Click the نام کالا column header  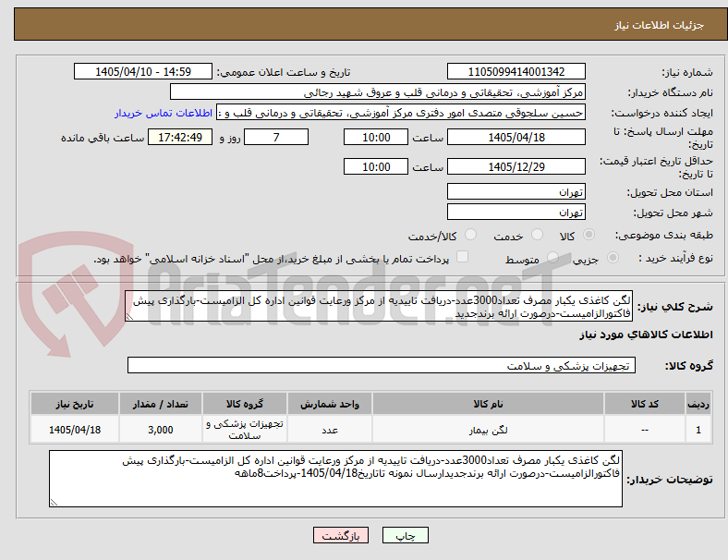point(488,404)
